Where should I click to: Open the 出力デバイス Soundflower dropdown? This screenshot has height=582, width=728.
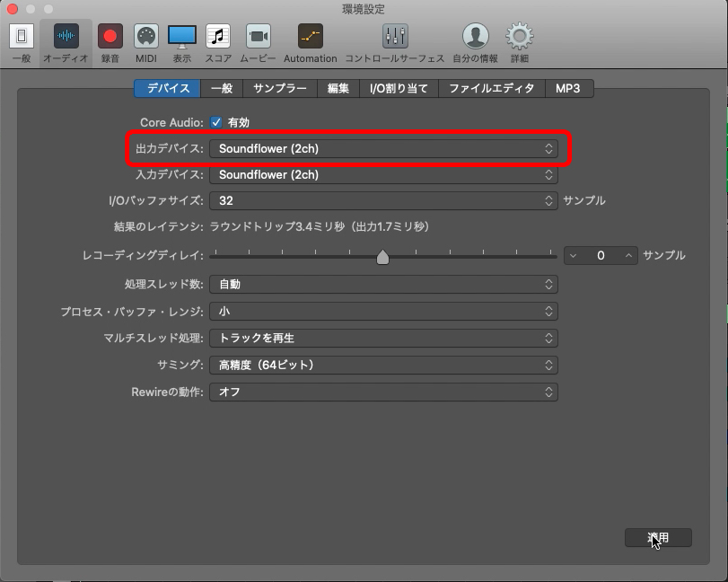383,148
